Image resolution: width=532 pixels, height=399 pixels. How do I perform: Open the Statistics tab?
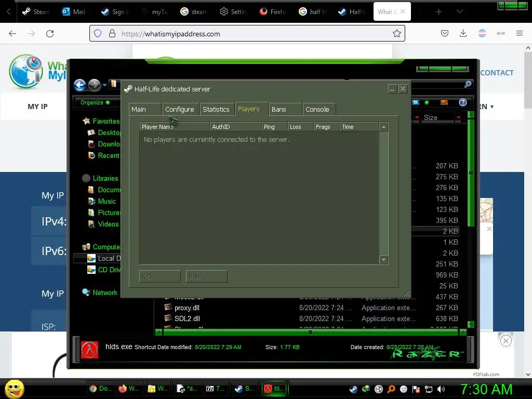point(217,109)
